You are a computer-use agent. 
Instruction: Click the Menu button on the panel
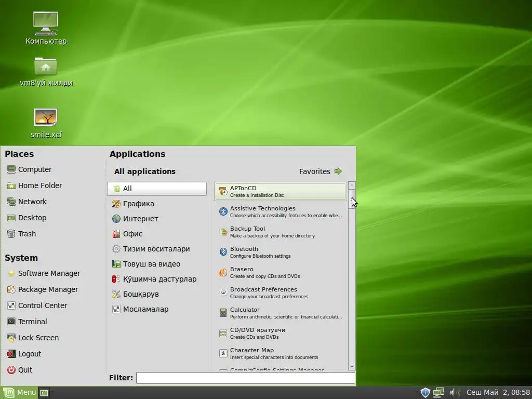(x=19, y=393)
